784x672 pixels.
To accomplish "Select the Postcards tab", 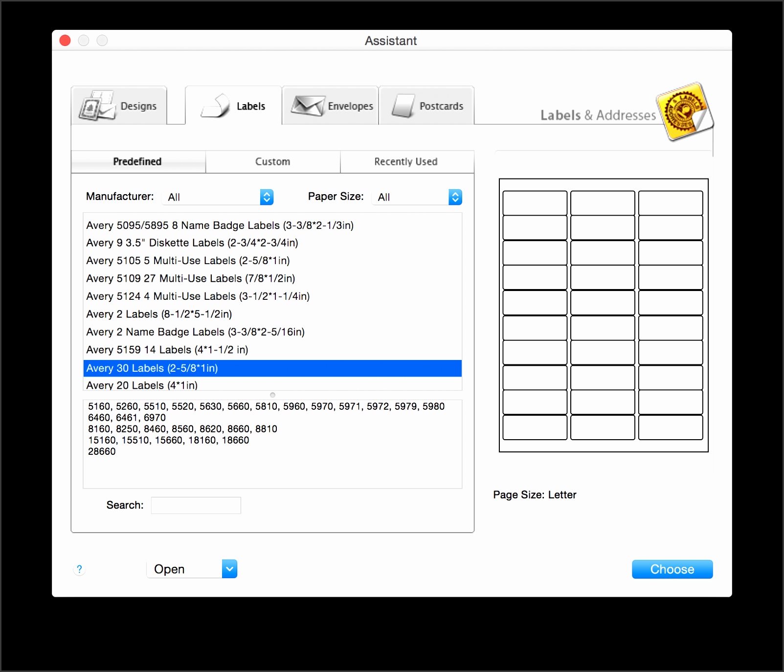I will click(426, 106).
